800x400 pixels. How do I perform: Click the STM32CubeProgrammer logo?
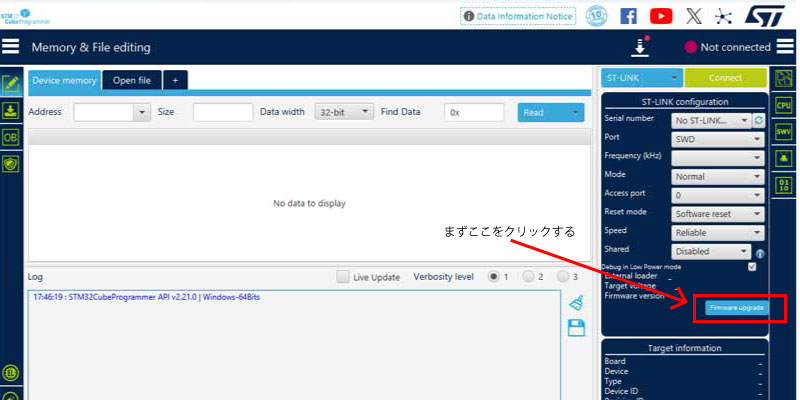pyautogui.click(x=24, y=17)
